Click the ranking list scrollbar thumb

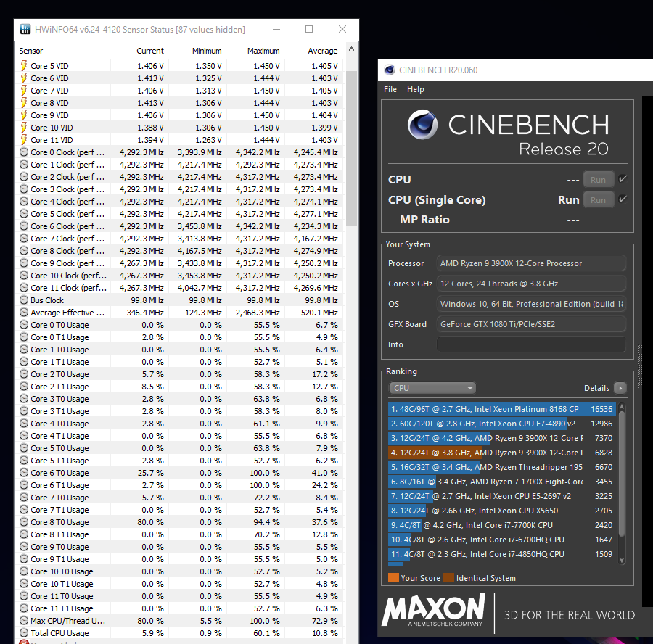(622, 474)
